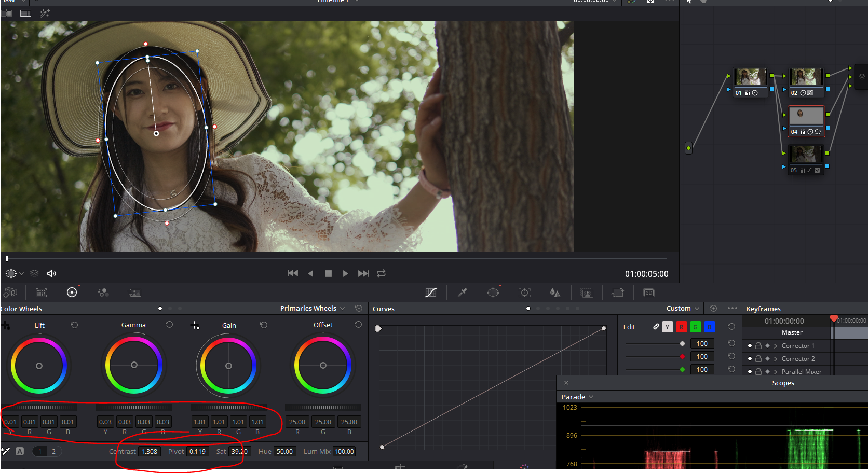Open the Color Match palette
Viewport: 868px width, 473px height.
(41, 293)
